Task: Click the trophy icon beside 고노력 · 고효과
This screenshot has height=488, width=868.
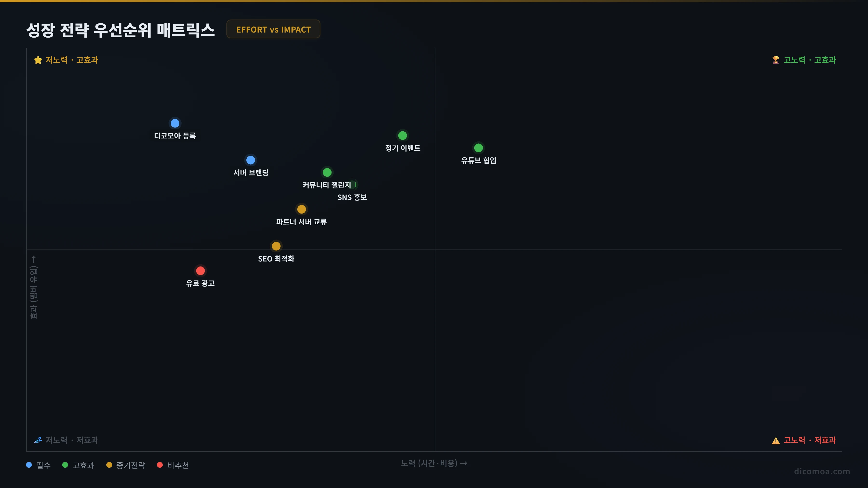Action: (776, 60)
